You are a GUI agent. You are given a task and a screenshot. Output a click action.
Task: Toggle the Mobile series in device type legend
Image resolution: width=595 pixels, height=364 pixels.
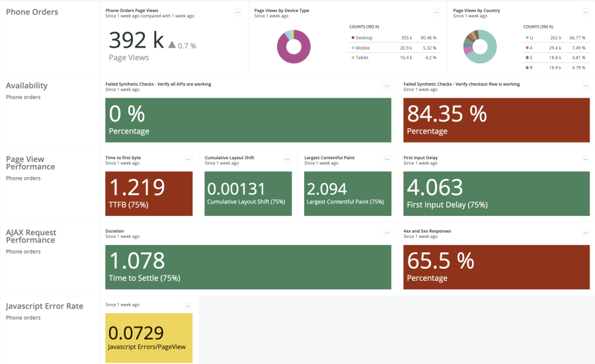click(x=362, y=48)
